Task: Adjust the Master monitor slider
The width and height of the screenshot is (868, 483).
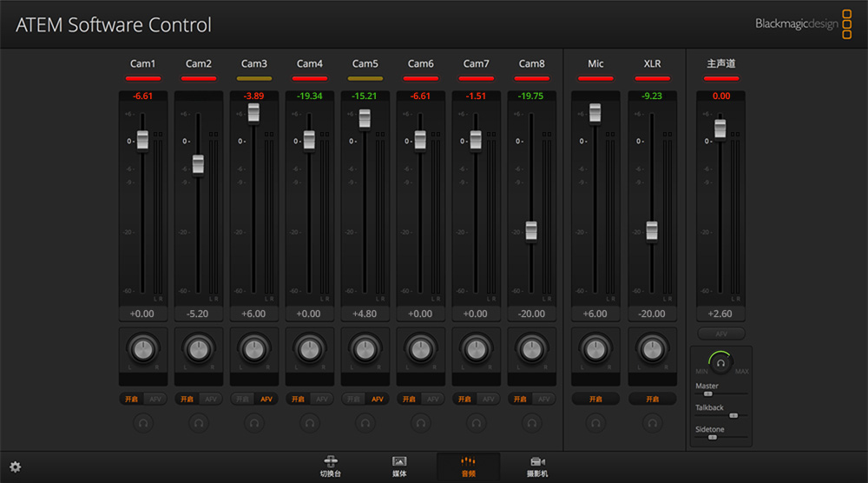Action: click(708, 394)
